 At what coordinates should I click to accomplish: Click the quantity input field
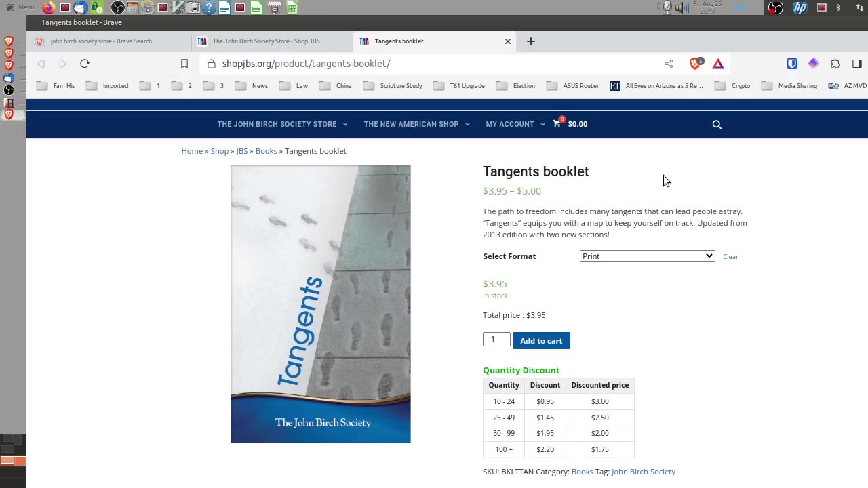click(496, 339)
